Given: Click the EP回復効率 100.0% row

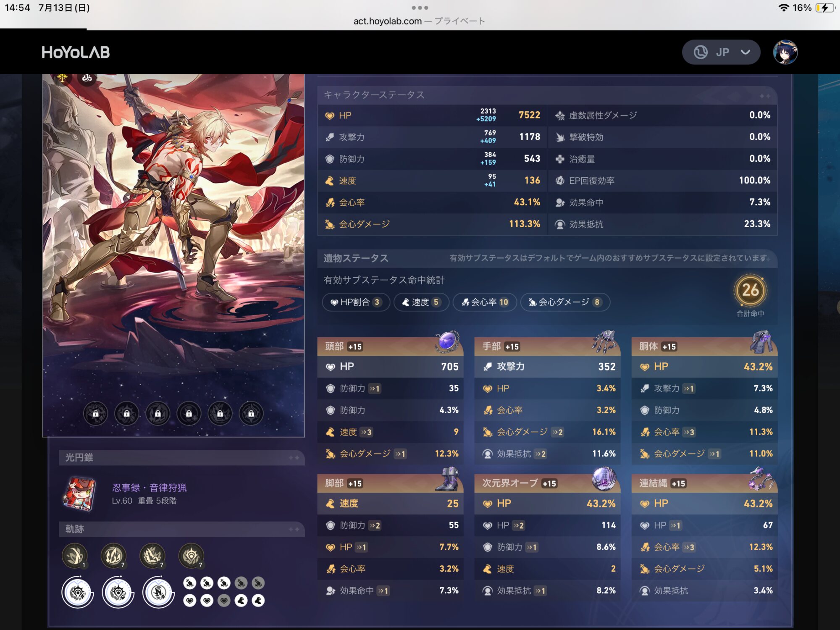Looking at the screenshot, I should [662, 181].
